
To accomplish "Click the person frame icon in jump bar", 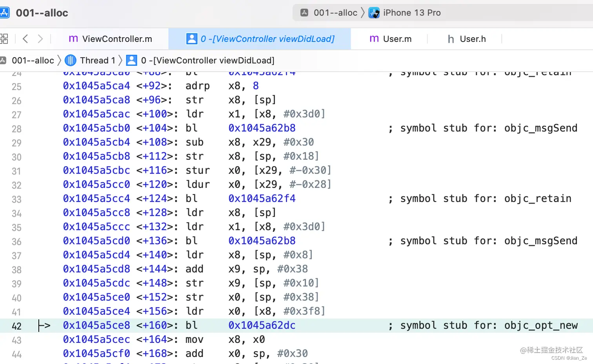I will tap(132, 60).
